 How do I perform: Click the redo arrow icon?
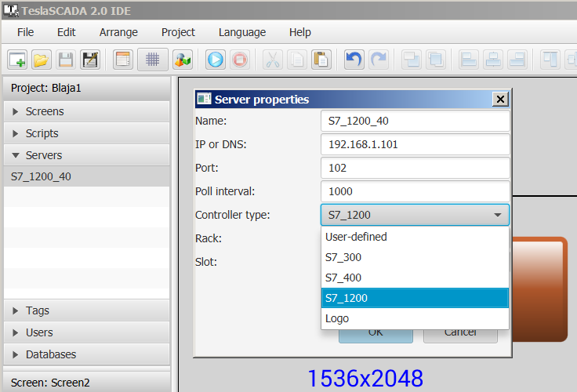click(x=379, y=60)
